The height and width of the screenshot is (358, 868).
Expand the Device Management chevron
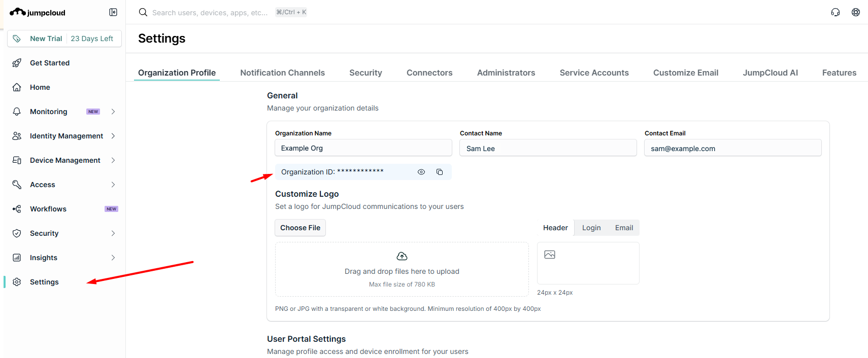pos(113,160)
